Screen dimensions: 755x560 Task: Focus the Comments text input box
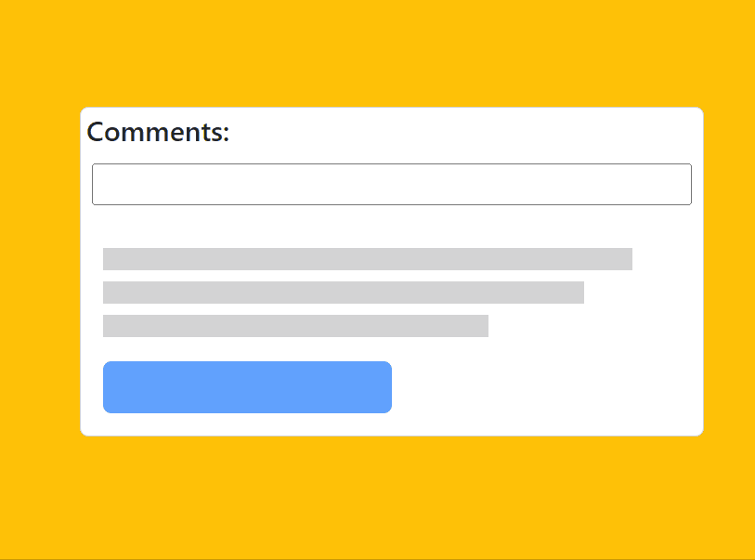(392, 185)
